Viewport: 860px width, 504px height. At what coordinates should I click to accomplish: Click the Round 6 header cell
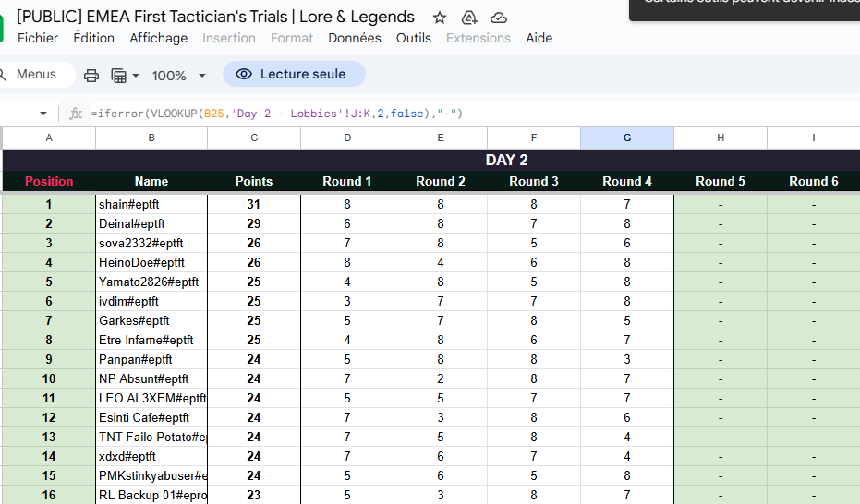coord(814,181)
